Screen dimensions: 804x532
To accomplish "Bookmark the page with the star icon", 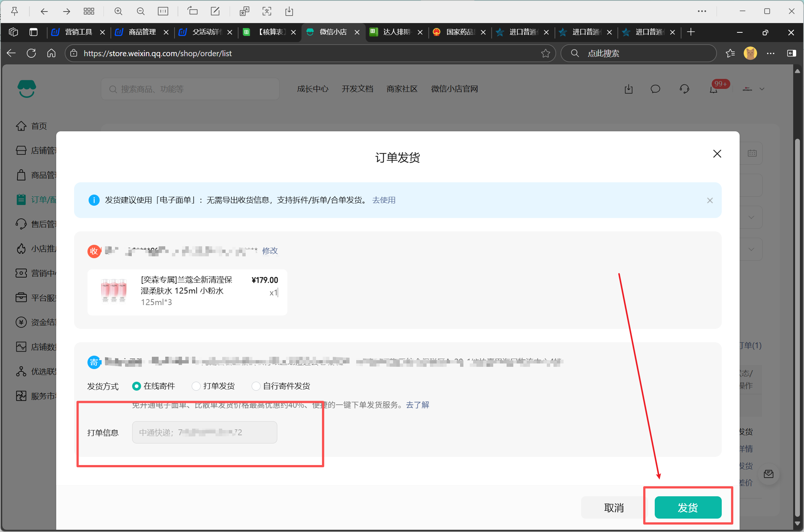I will (x=546, y=53).
